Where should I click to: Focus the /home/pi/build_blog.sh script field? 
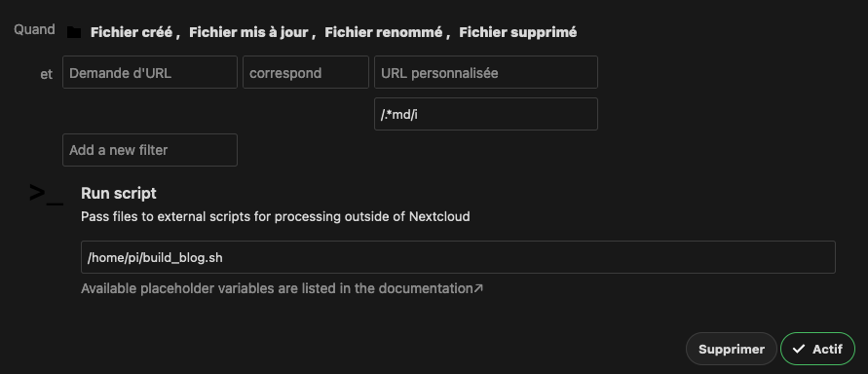(458, 257)
